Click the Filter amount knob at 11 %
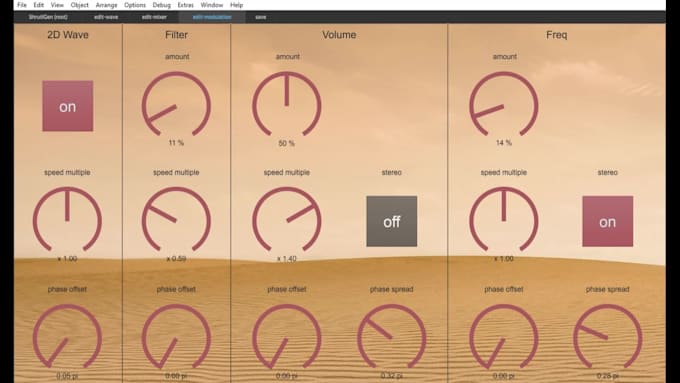Viewport: 680px width, 383px height. (176, 105)
